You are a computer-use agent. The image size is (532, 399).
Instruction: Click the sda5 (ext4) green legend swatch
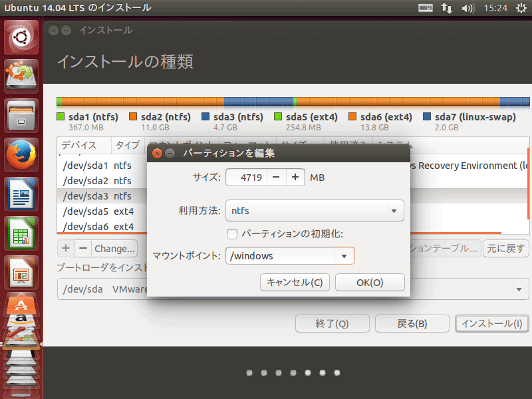[x=278, y=117]
